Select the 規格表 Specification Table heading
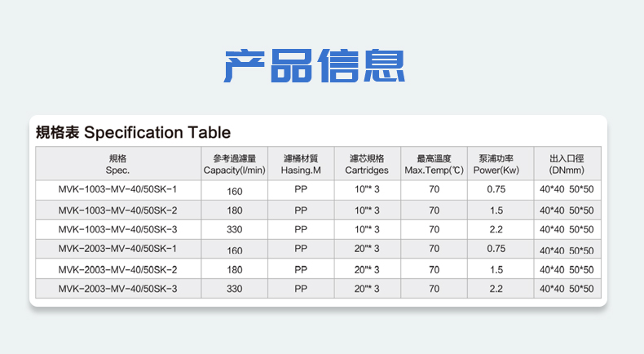The width and height of the screenshot is (644, 354). (134, 132)
